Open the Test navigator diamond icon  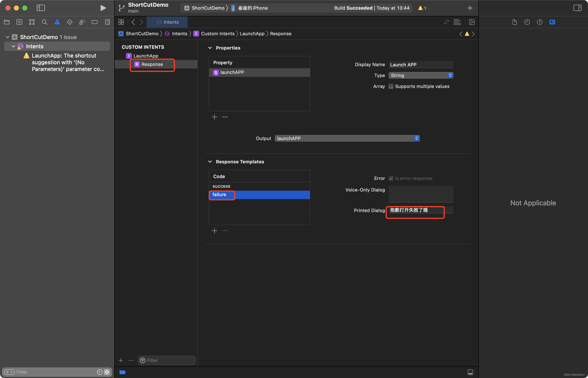tap(70, 22)
